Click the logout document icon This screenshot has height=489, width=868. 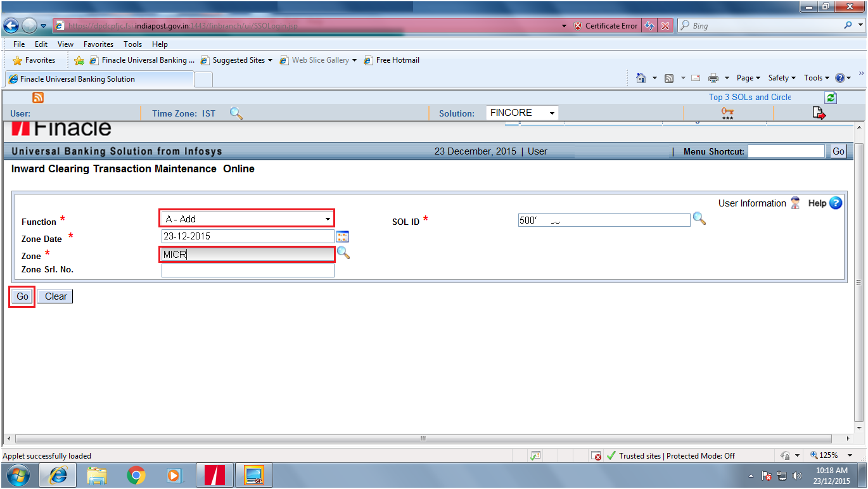coord(819,112)
